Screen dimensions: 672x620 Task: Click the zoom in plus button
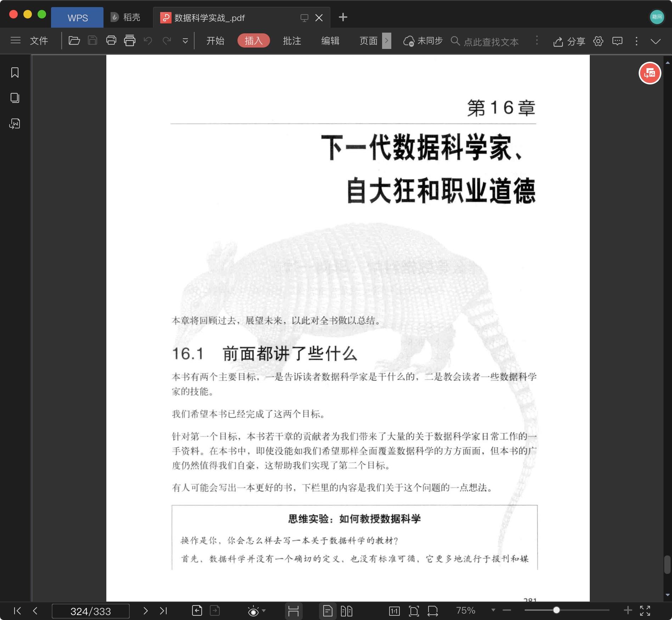[x=627, y=610]
